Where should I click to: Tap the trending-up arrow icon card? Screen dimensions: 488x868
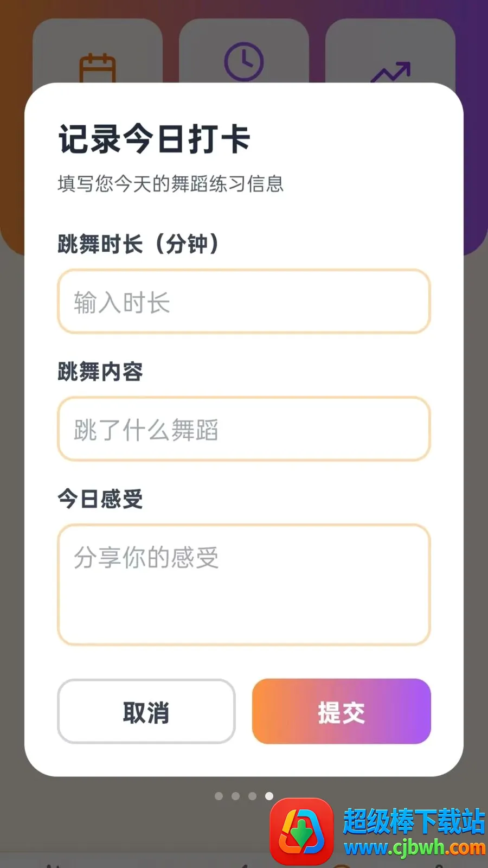[390, 53]
